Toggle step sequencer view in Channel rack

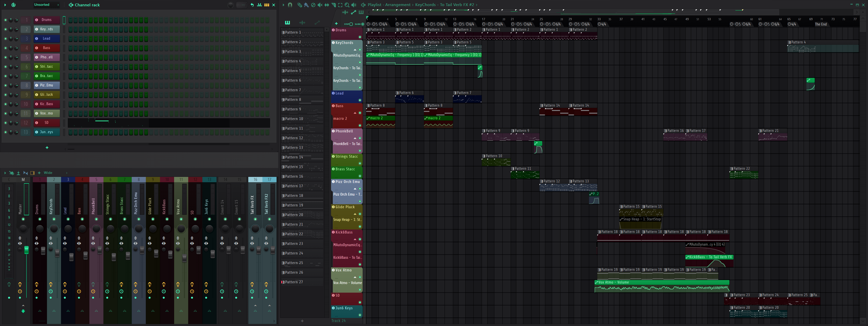click(x=266, y=5)
